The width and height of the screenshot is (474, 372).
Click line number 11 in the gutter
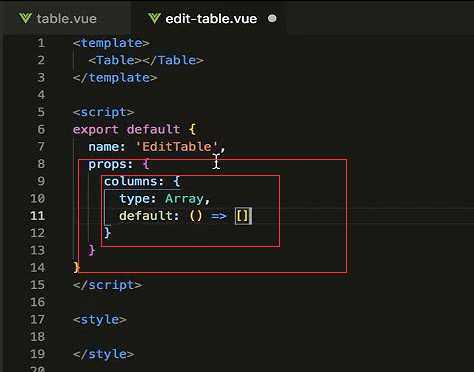37,216
